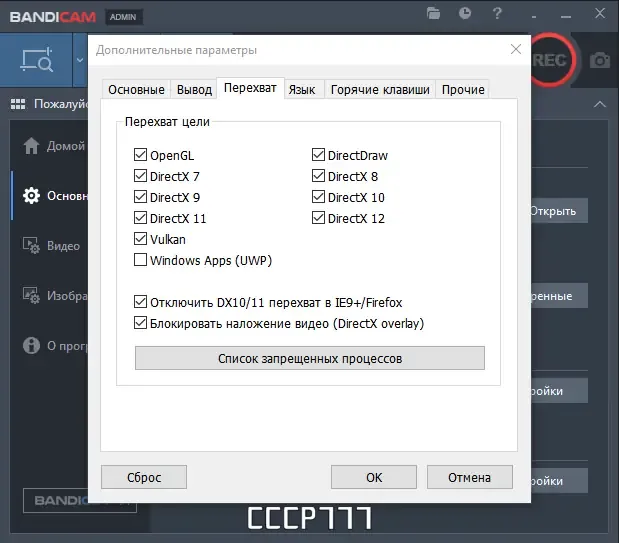Switch to the Вывод tab
Viewport: 619px width, 543px height.
194,90
